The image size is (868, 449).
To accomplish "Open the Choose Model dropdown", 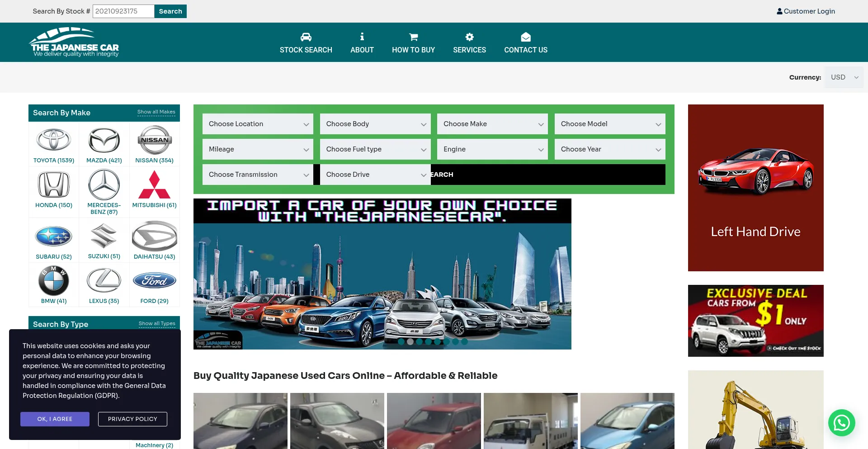I will 610,124.
